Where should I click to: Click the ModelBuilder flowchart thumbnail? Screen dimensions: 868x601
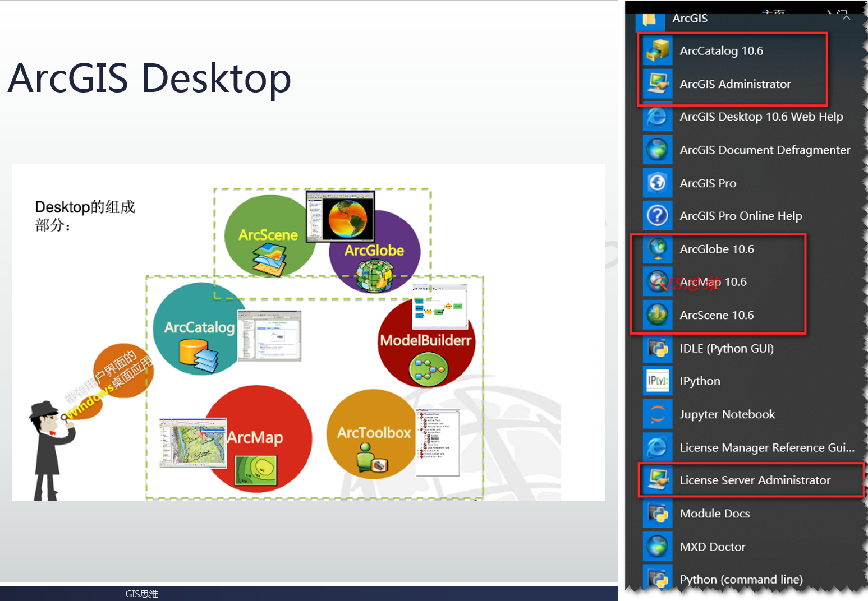pyautogui.click(x=440, y=306)
